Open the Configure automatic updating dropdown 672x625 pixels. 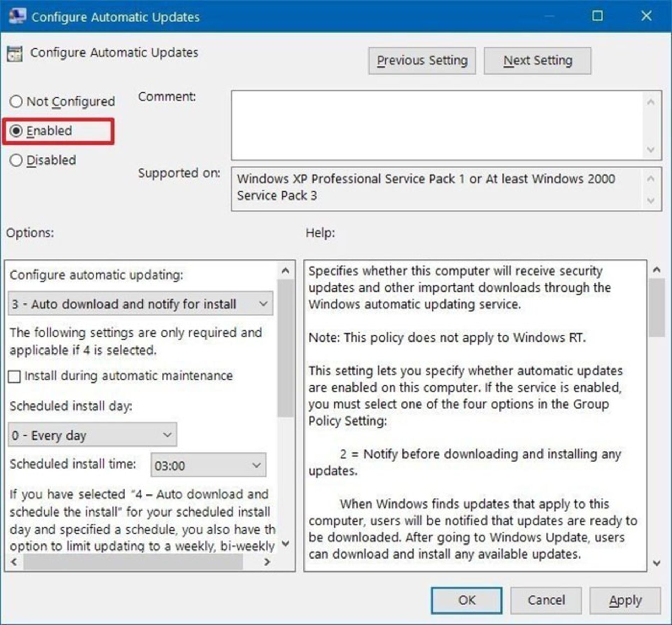tap(140, 303)
